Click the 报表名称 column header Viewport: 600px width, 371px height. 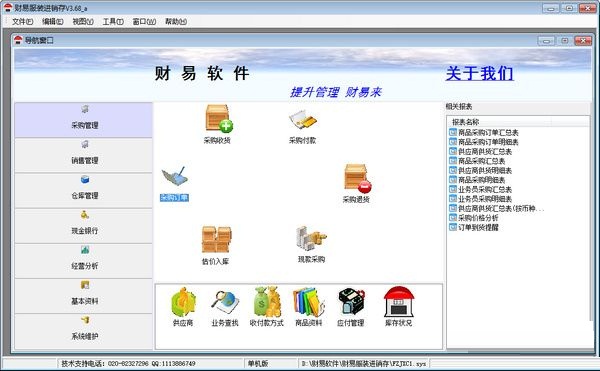tap(500, 122)
